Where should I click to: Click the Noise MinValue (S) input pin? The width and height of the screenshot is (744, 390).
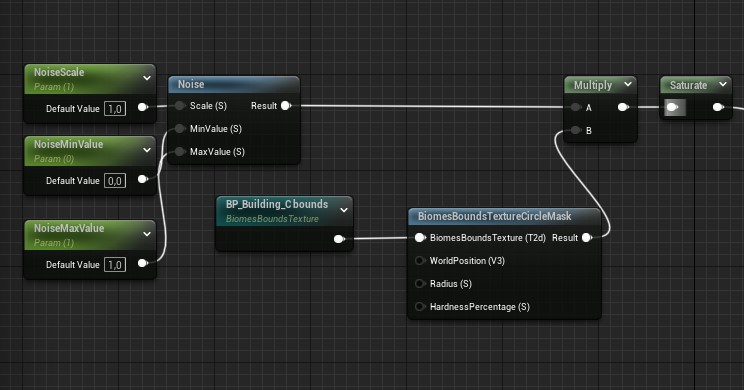point(179,128)
